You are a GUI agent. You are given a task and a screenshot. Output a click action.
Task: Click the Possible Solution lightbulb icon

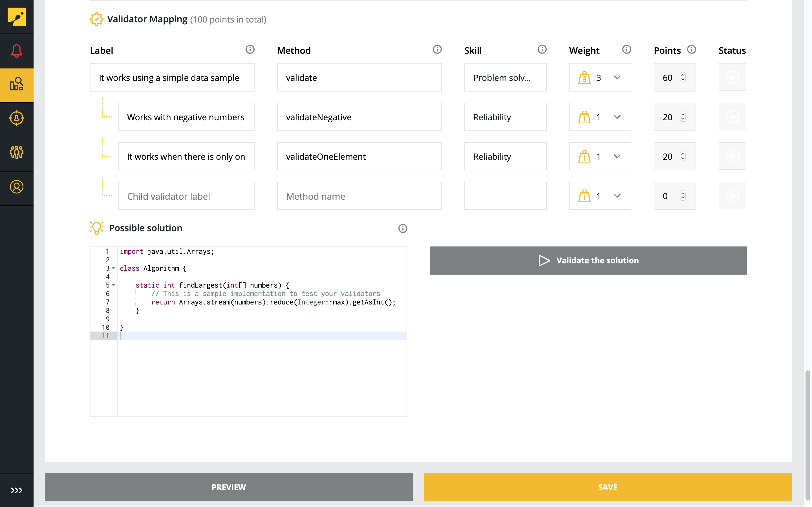[x=97, y=228]
